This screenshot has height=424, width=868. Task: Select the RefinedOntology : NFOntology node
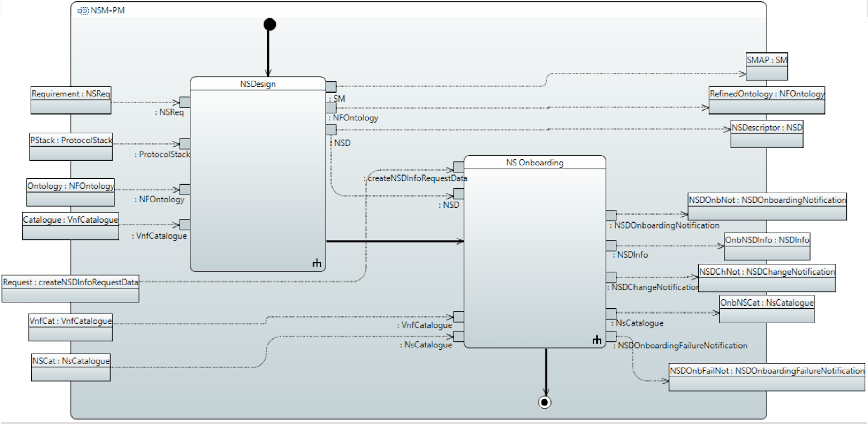767,100
